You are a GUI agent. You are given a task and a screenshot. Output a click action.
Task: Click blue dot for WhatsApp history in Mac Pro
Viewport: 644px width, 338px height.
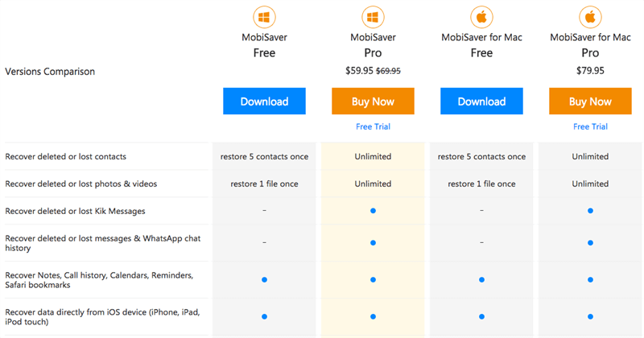[590, 242]
